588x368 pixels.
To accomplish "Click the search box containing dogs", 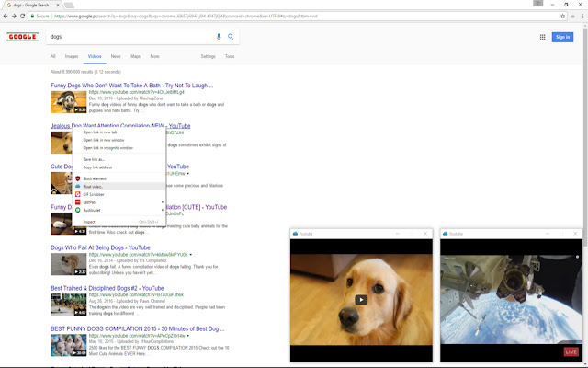I will pyautogui.click(x=129, y=37).
